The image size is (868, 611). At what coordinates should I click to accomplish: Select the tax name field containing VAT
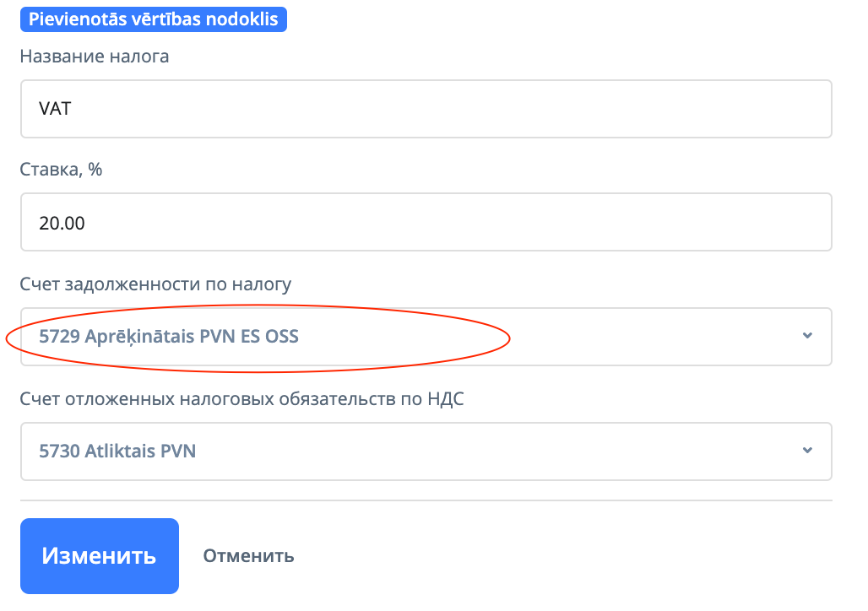pos(426,109)
